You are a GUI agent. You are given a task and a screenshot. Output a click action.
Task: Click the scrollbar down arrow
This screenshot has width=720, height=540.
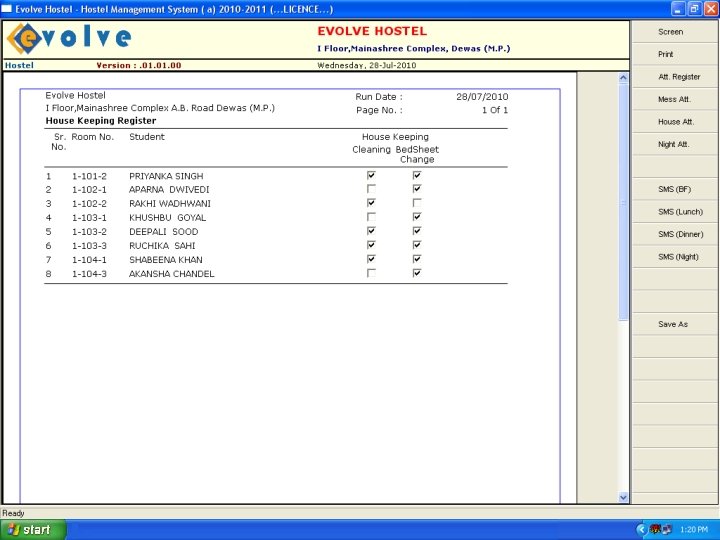click(x=623, y=497)
